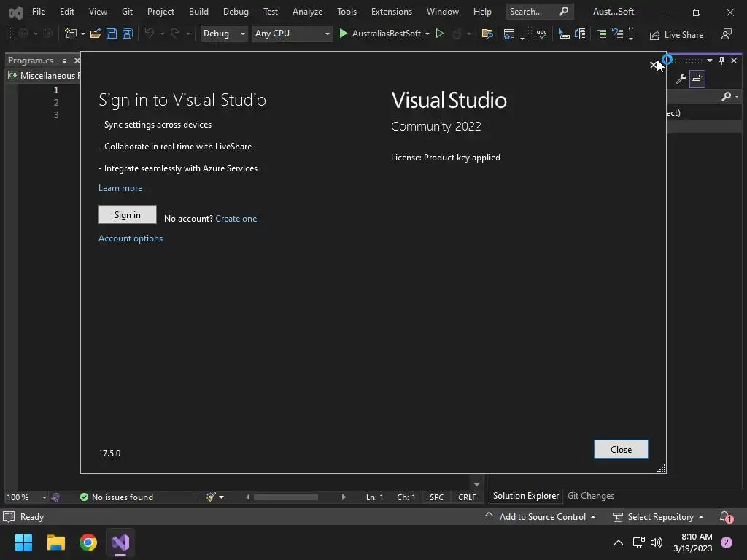Image resolution: width=747 pixels, height=560 pixels.
Task: Open the File menu
Action: 39,12
